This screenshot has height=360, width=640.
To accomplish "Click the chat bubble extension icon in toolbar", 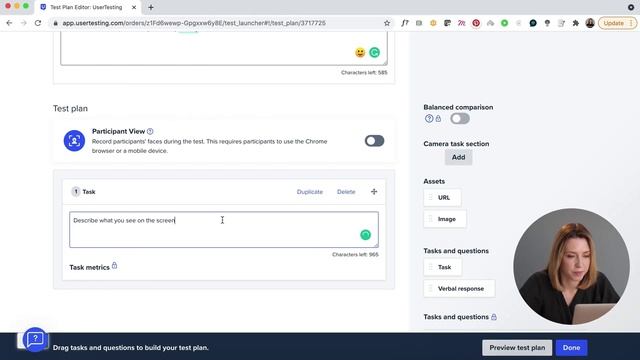I will click(533, 23).
